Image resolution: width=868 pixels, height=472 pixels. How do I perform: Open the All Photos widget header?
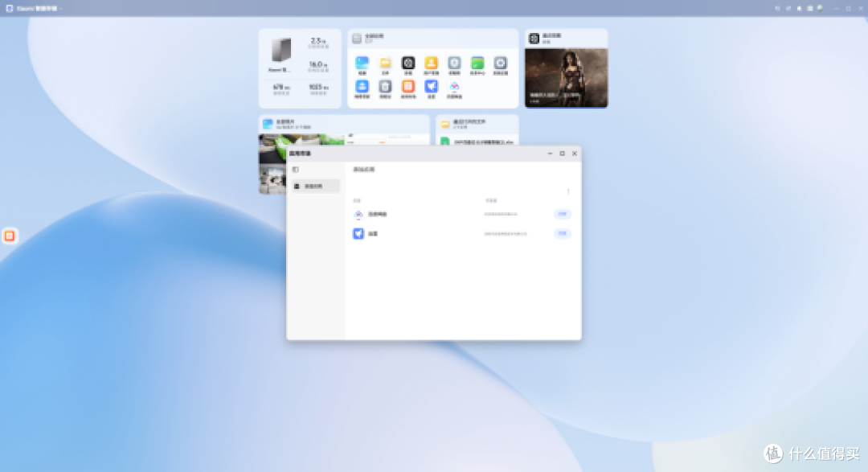[x=344, y=124]
